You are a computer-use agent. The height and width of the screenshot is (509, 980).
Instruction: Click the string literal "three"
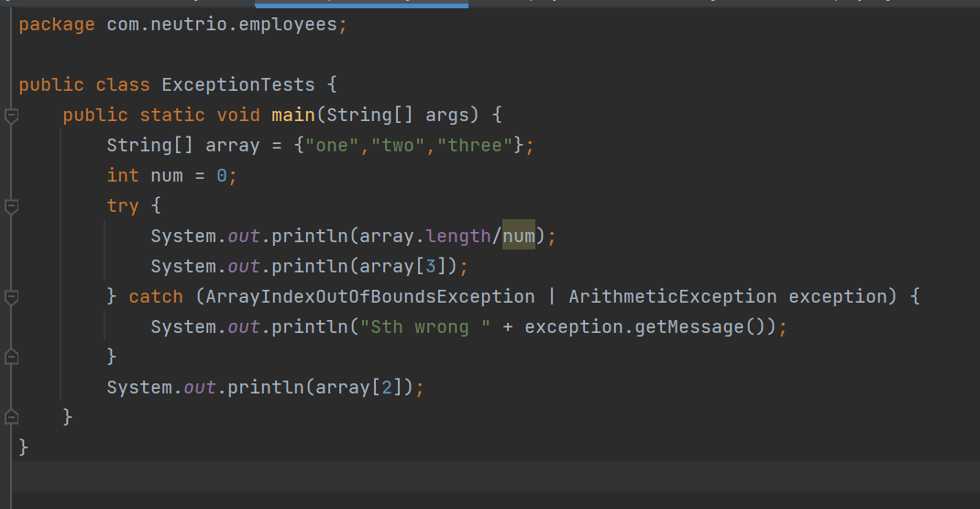[475, 145]
